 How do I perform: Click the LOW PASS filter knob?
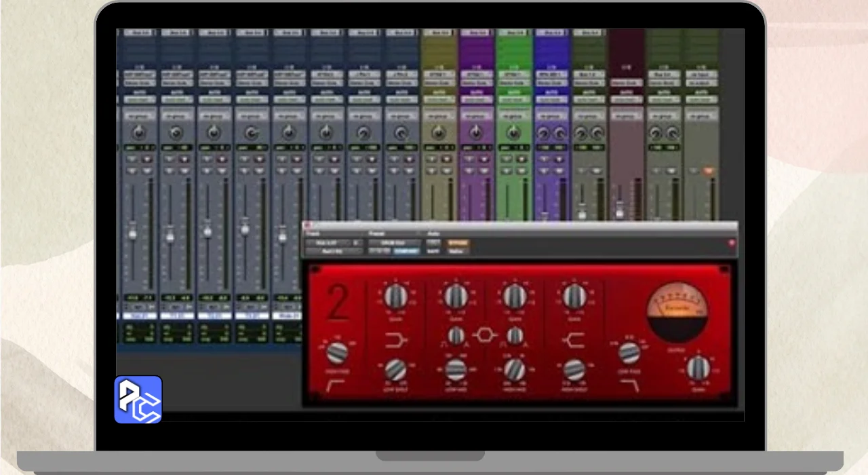629,353
